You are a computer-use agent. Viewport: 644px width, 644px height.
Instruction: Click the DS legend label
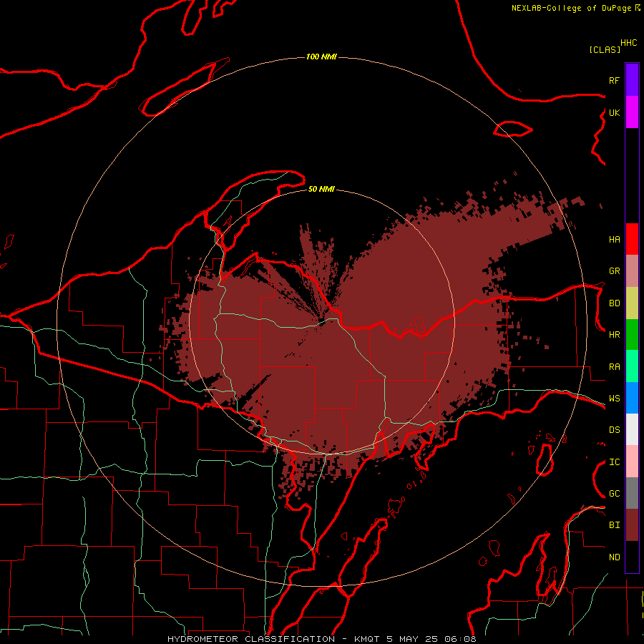click(614, 430)
